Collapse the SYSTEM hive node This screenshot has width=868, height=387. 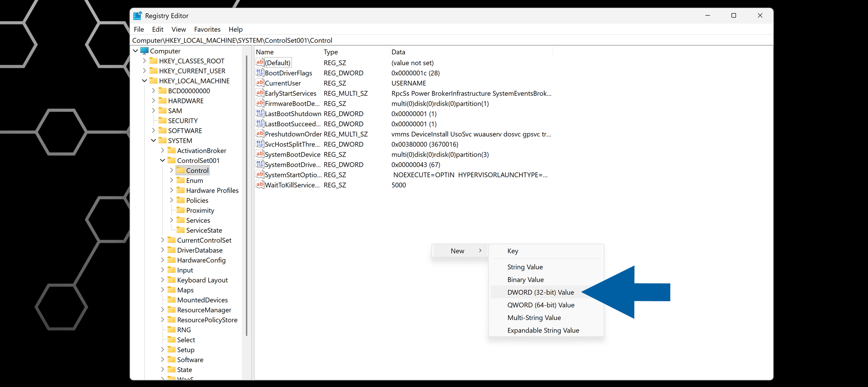(x=154, y=141)
